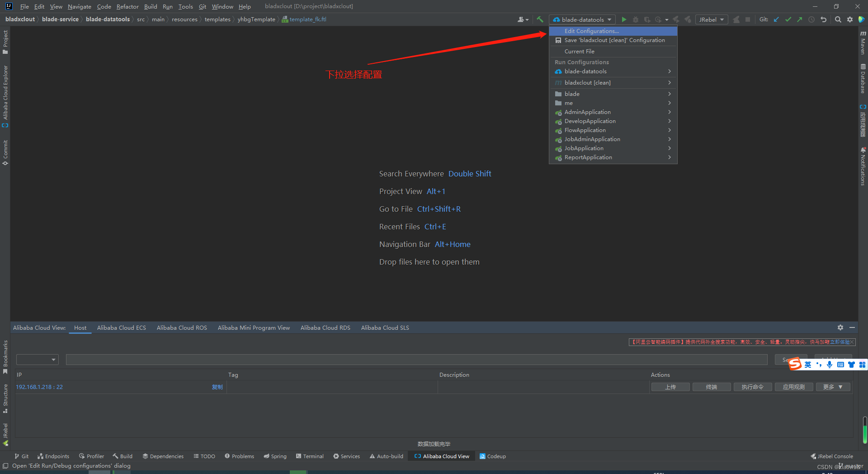Select ReportApplication run configuration
Image resolution: width=868 pixels, height=474 pixels.
[613, 157]
